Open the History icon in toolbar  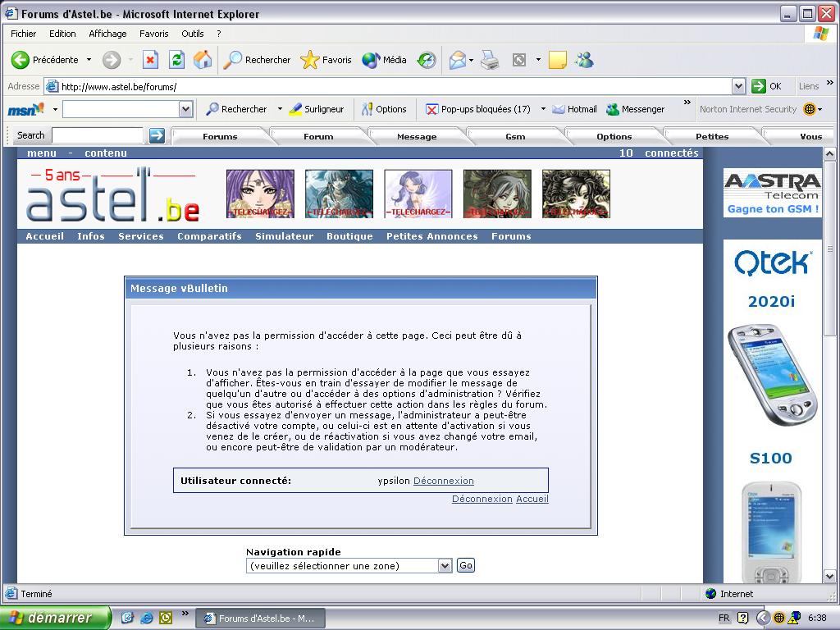pos(426,60)
